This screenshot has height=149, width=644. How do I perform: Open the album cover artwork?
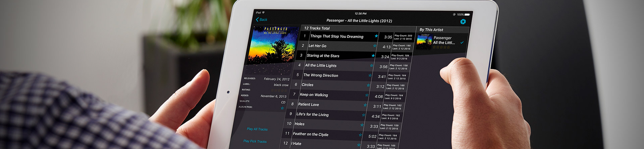pos(274,46)
